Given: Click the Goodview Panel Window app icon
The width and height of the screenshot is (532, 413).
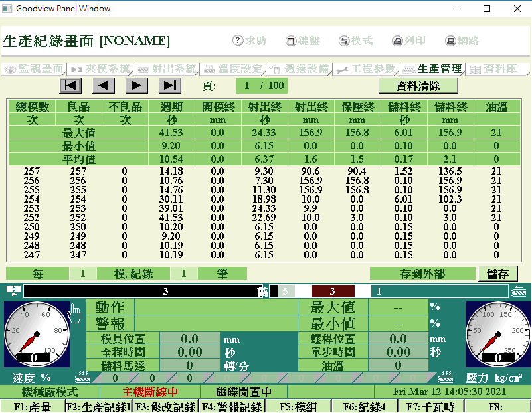Looking at the screenshot, I should tap(7, 8).
